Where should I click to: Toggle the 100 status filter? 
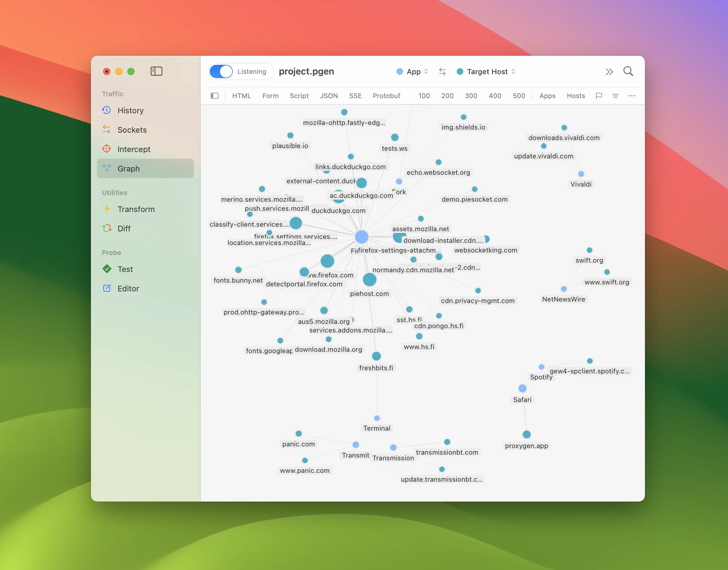424,96
